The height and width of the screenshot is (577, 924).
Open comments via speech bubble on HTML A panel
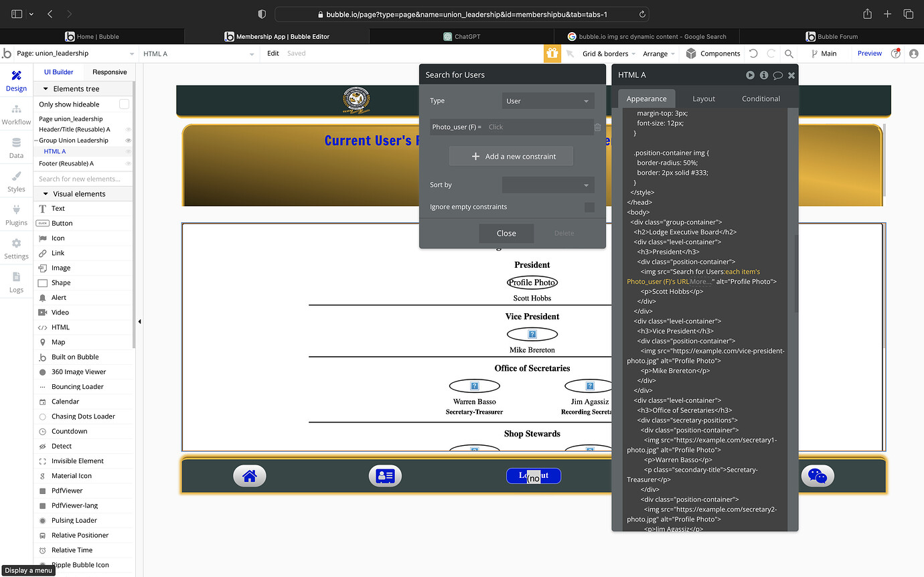point(777,75)
